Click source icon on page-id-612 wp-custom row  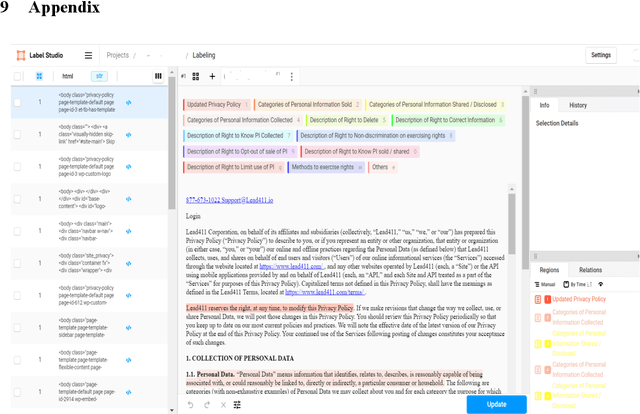[x=129, y=295]
